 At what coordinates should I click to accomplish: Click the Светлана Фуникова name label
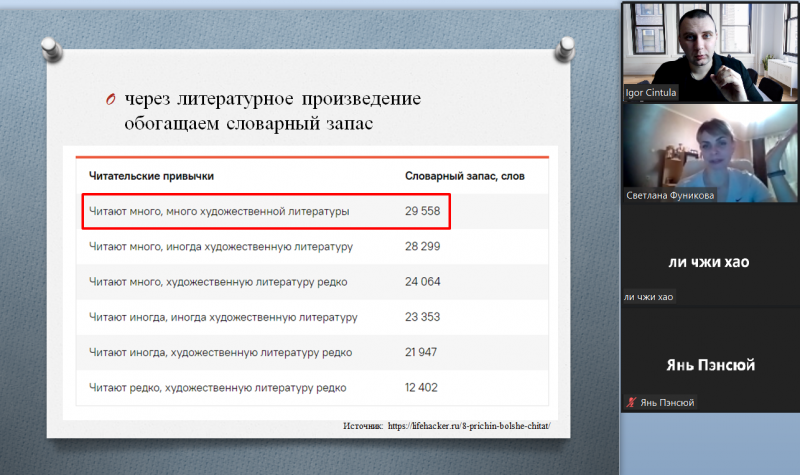tap(669, 196)
